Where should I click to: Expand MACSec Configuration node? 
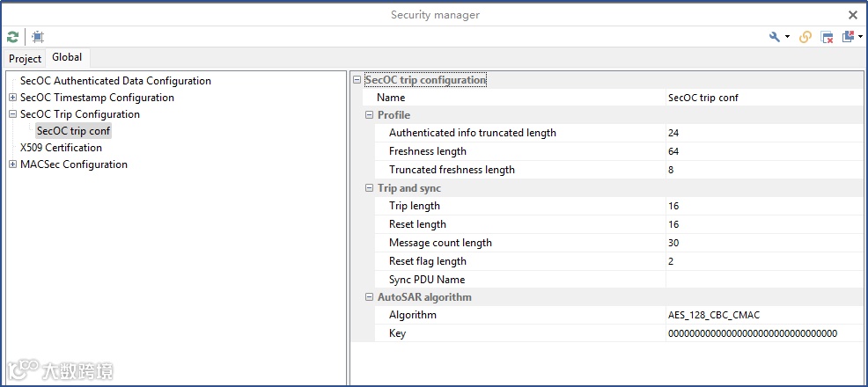click(12, 164)
